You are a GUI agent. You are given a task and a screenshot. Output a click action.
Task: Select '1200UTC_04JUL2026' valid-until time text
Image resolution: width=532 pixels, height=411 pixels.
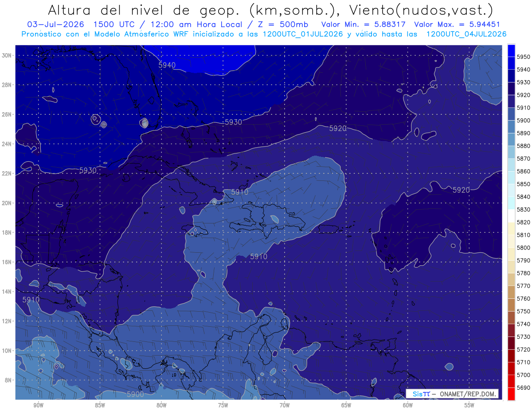coord(466,34)
